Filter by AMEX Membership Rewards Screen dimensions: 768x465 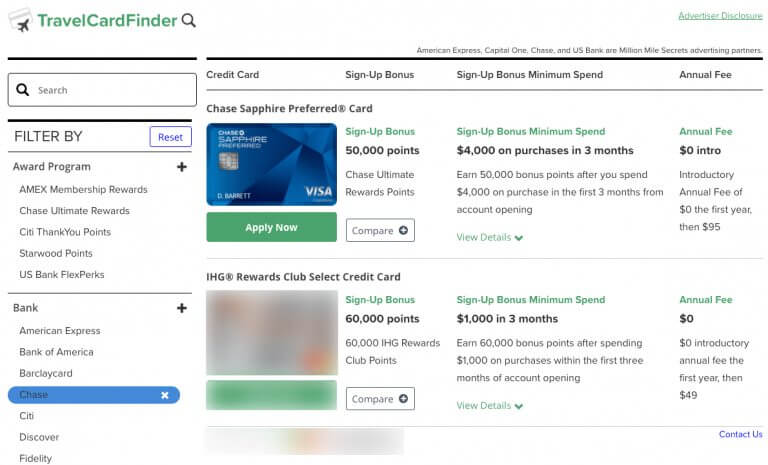pyautogui.click(x=83, y=190)
